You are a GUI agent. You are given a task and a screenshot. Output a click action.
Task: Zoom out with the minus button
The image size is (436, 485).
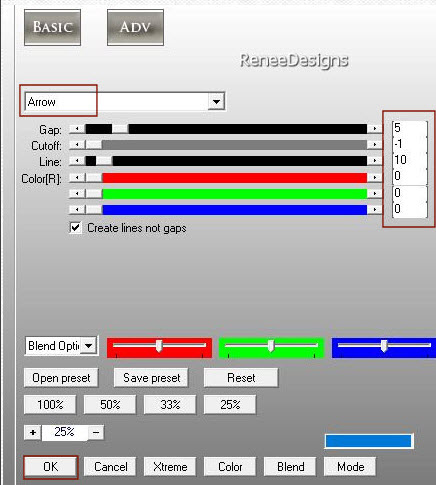tap(96, 432)
